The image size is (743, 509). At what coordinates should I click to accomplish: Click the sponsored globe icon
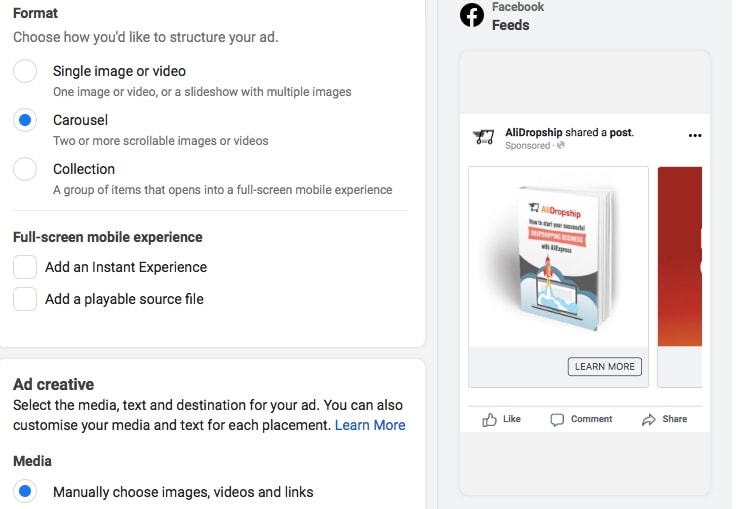(561, 146)
